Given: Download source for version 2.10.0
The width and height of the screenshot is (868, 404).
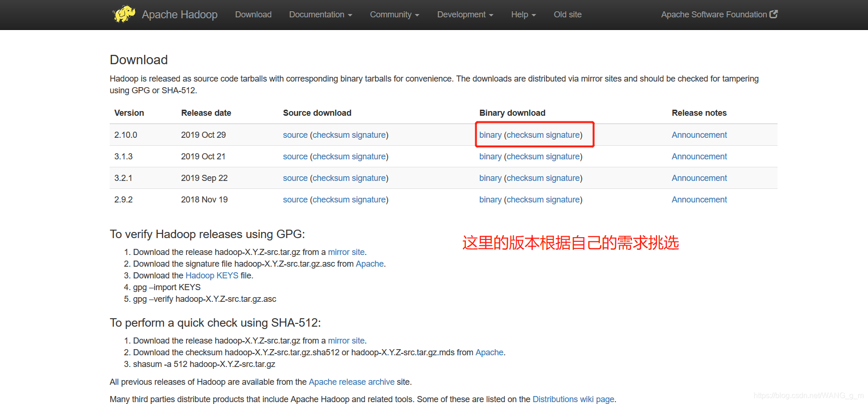Looking at the screenshot, I should click(x=295, y=135).
